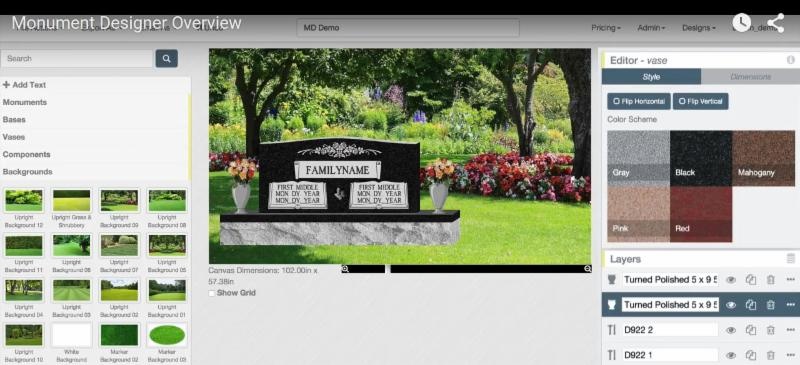Click the watch later clock icon
Viewport: 800px width, 365px height.
click(x=742, y=22)
